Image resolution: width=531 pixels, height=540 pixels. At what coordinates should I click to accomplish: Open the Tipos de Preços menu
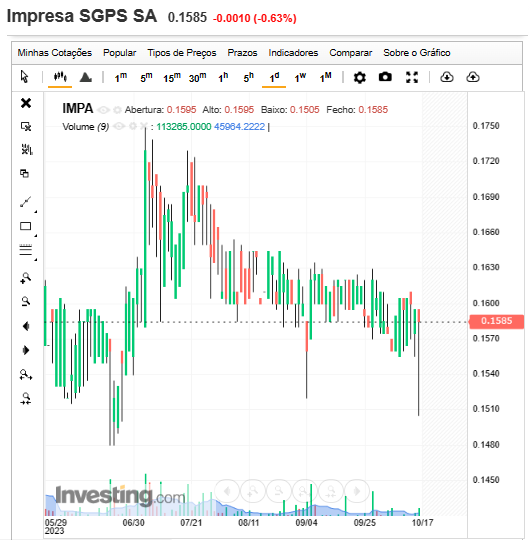pos(182,53)
